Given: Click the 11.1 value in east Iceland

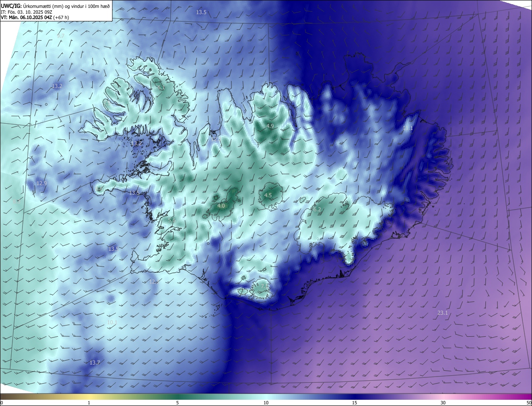Looking at the screenshot, I should click(x=408, y=129).
